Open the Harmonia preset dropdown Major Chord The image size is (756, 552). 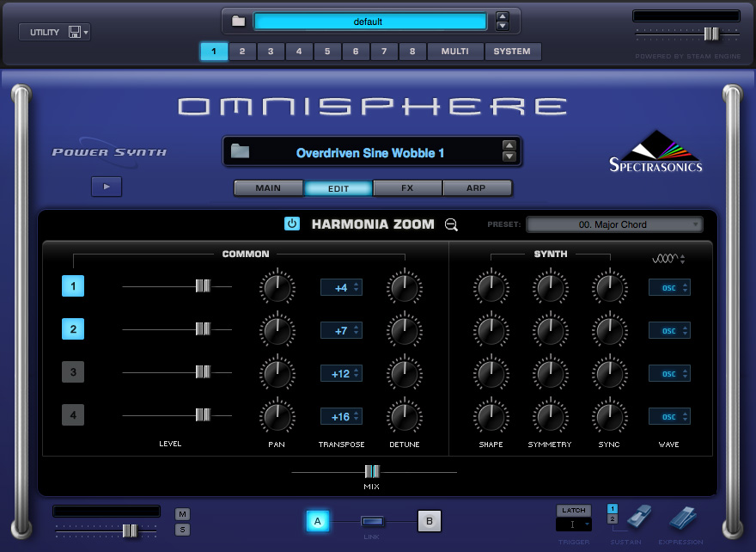(613, 224)
